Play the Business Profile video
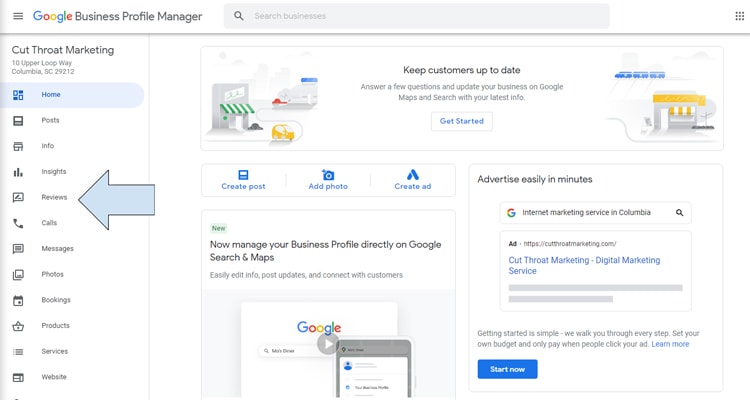Screen dimensions: 750x400 tap(328, 344)
